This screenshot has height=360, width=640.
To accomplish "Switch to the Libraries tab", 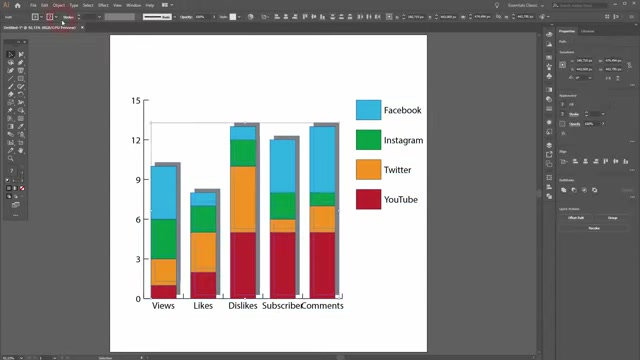I will tap(587, 31).
